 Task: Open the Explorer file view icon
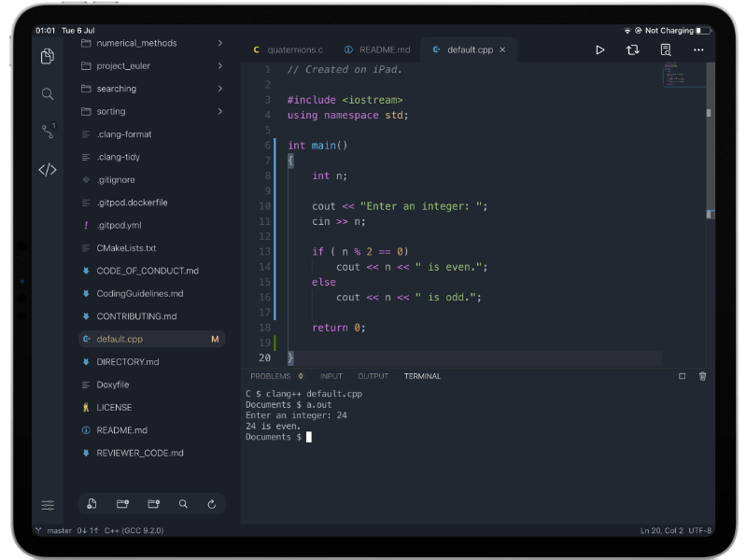tap(47, 56)
